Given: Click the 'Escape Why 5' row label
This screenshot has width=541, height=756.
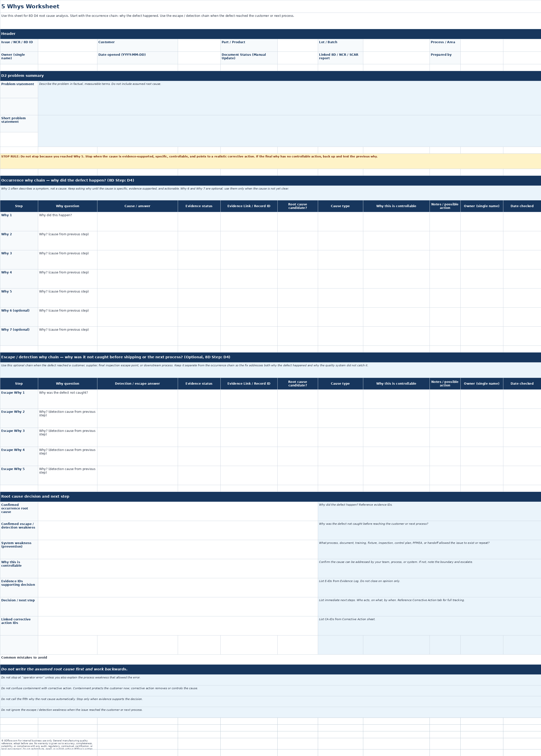Looking at the screenshot, I should 19,475.
